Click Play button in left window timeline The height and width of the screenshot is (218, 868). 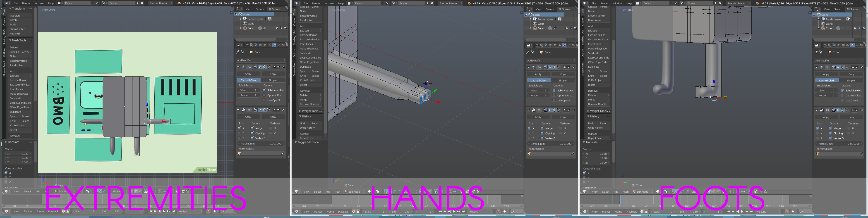(x=164, y=211)
